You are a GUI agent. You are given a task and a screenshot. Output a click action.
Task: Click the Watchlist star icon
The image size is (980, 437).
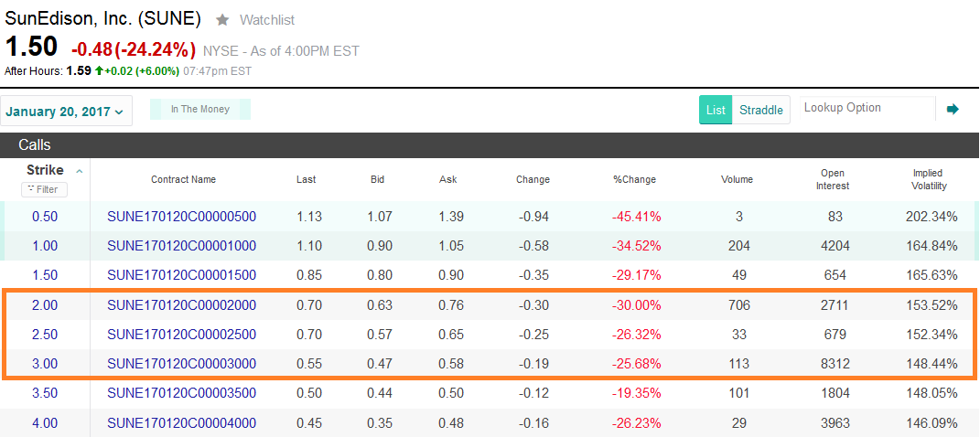221,20
